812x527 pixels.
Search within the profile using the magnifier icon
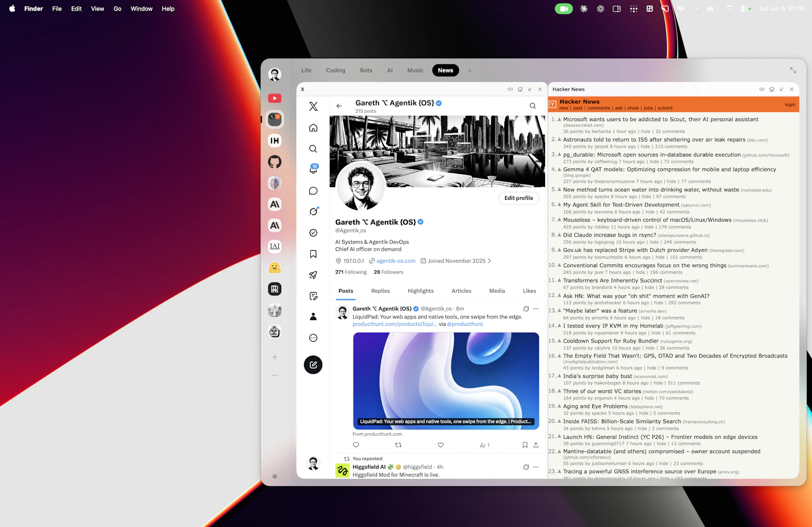coord(533,106)
